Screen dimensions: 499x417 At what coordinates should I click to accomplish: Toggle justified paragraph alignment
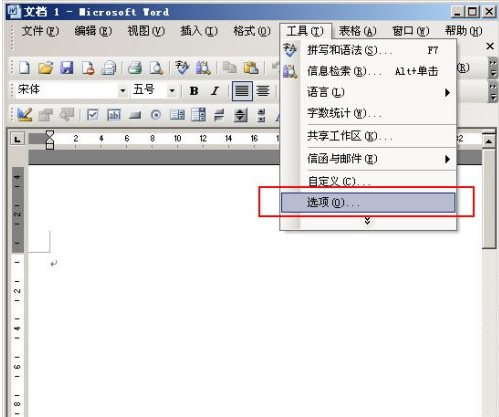242,91
